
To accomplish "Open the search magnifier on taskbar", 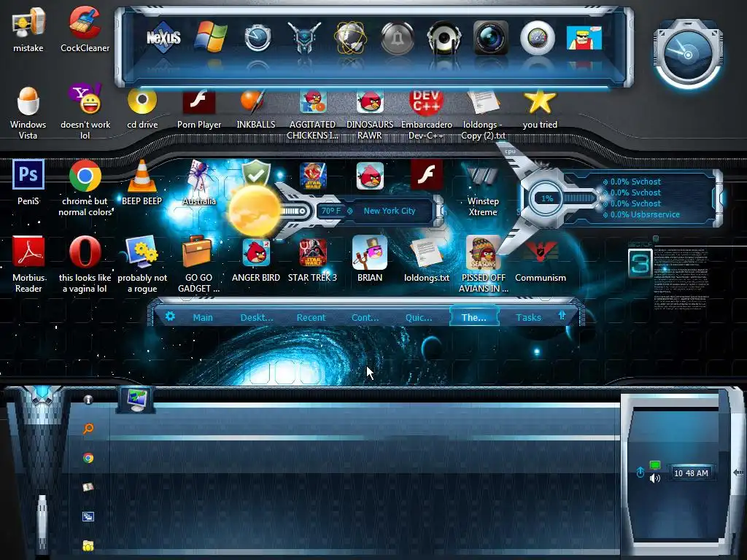I will pos(88,429).
